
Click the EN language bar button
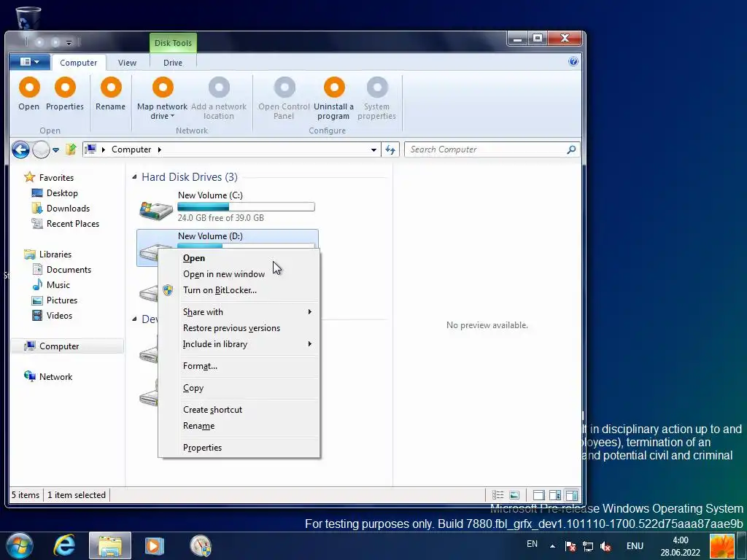point(532,544)
